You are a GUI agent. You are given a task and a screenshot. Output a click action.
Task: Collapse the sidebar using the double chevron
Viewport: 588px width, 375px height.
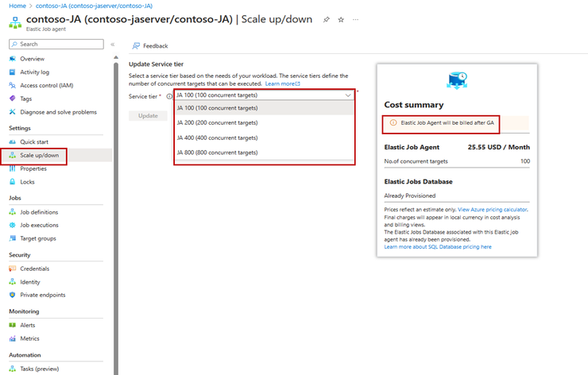point(113,44)
